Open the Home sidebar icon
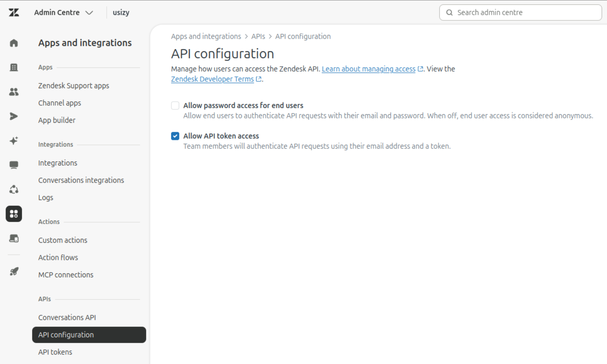This screenshot has height=364, width=607. click(14, 43)
